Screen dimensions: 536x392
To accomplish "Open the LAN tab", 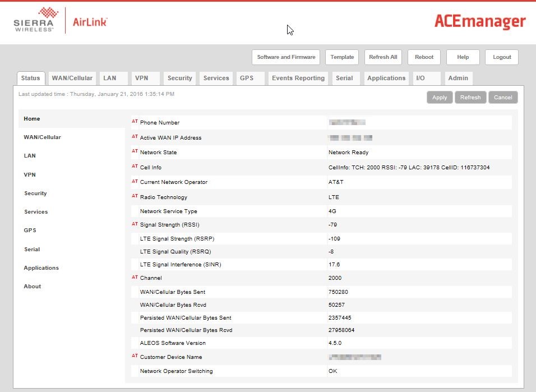I will coord(113,79).
